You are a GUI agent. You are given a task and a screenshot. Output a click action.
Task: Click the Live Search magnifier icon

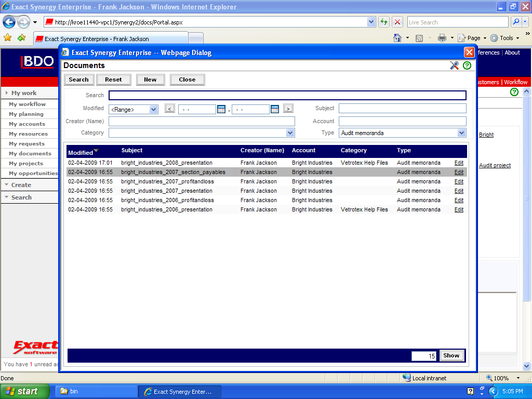tap(516, 22)
